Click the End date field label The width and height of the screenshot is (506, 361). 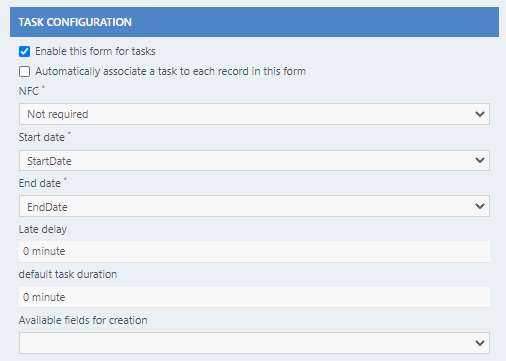coord(40,183)
